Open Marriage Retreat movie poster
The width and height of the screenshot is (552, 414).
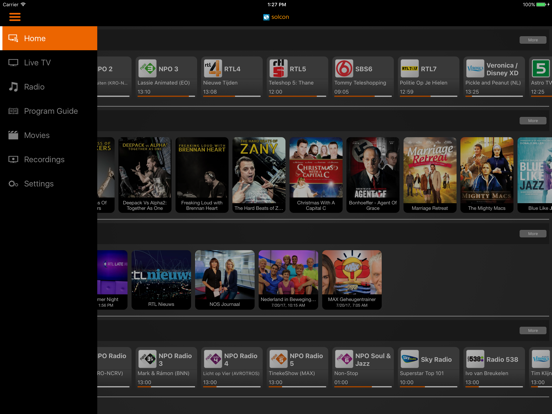(x=430, y=175)
